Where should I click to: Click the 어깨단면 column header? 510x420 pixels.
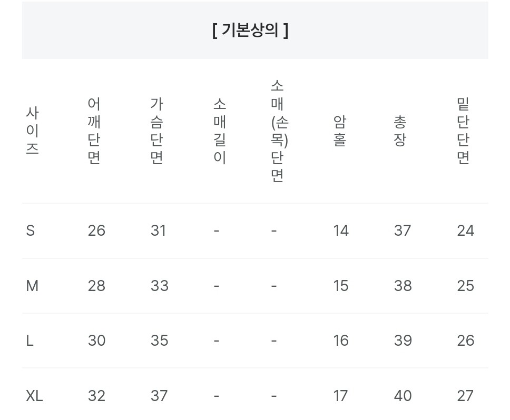coord(94,131)
